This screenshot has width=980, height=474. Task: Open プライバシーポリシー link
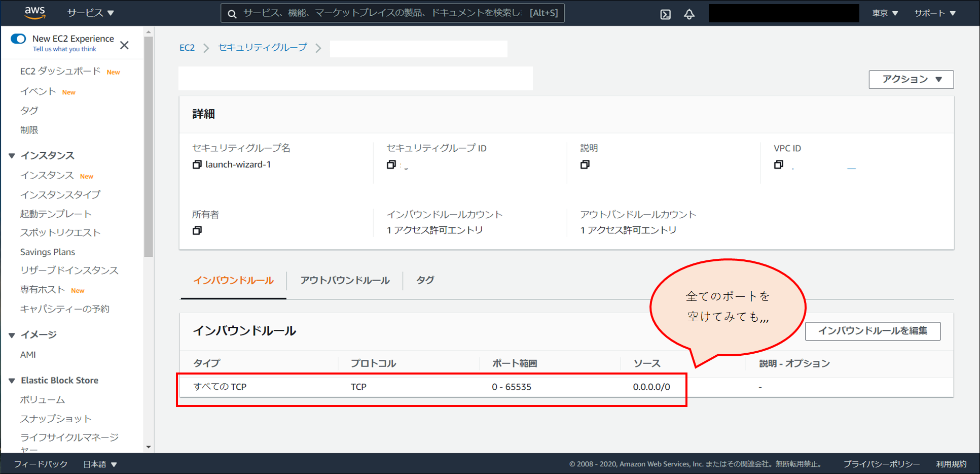(881, 464)
